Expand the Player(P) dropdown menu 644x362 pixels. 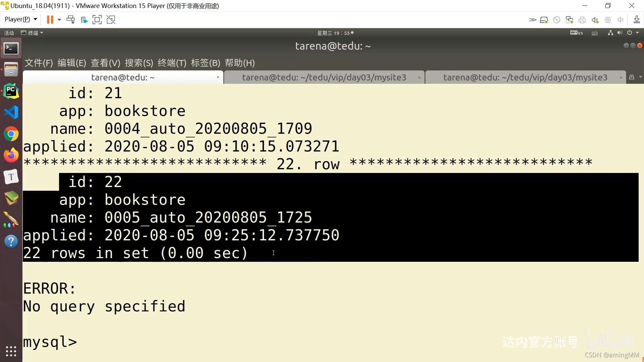coord(21,19)
